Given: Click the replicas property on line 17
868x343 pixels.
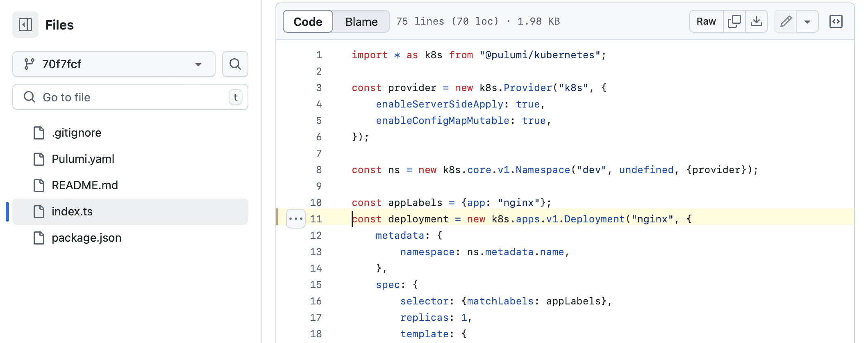Looking at the screenshot, I should 424,318.
